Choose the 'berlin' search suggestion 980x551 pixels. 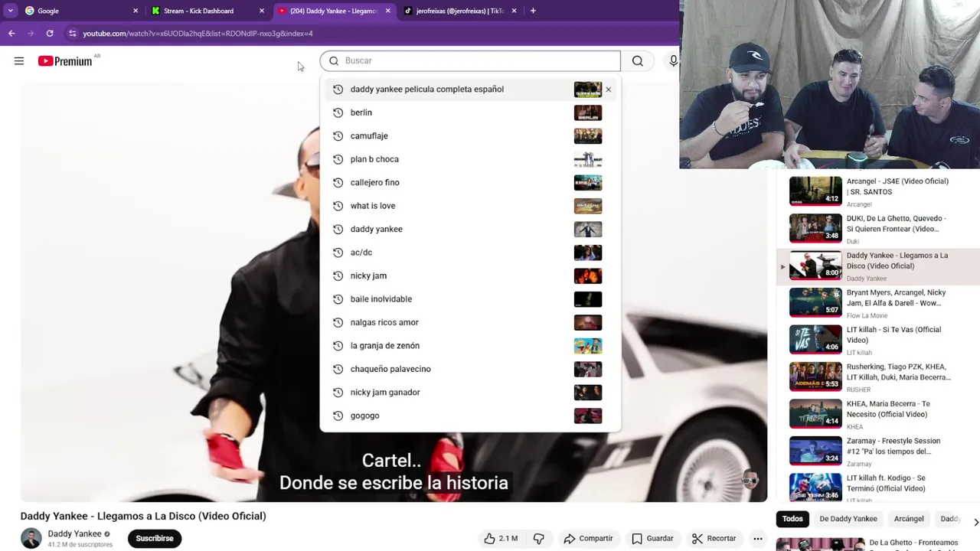470,112
